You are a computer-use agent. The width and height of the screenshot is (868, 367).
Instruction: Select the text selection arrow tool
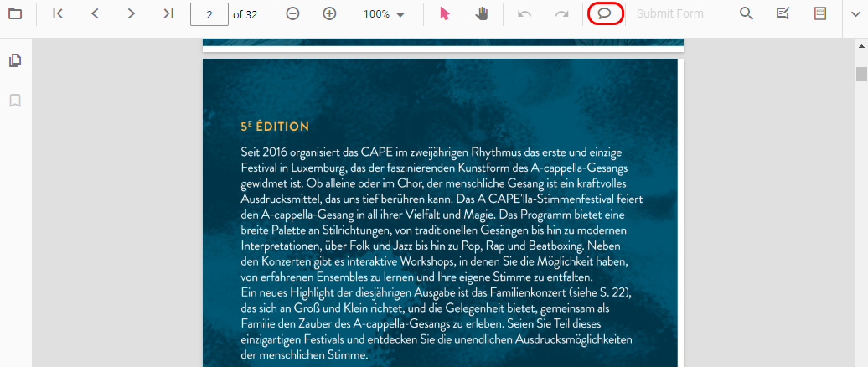click(x=445, y=14)
